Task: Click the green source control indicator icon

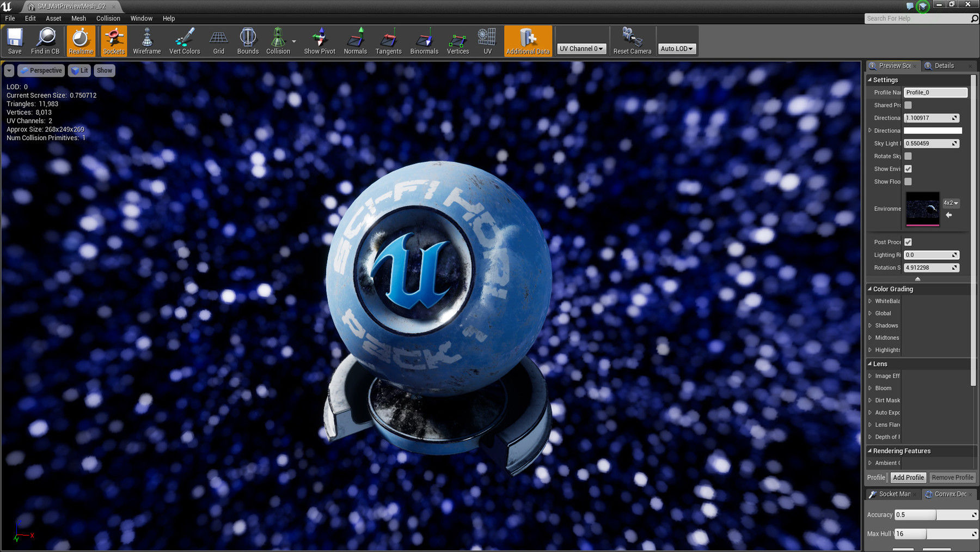Action: click(922, 7)
